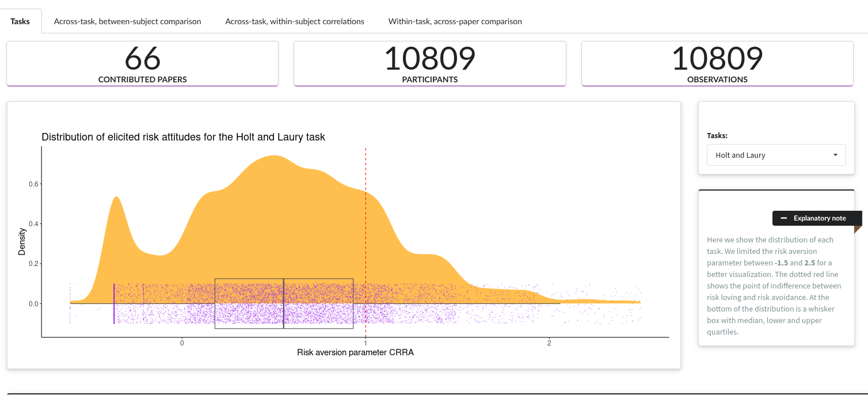This screenshot has width=868, height=395.
Task: Click the minus icon beside Explanatory note
Action: pos(783,218)
